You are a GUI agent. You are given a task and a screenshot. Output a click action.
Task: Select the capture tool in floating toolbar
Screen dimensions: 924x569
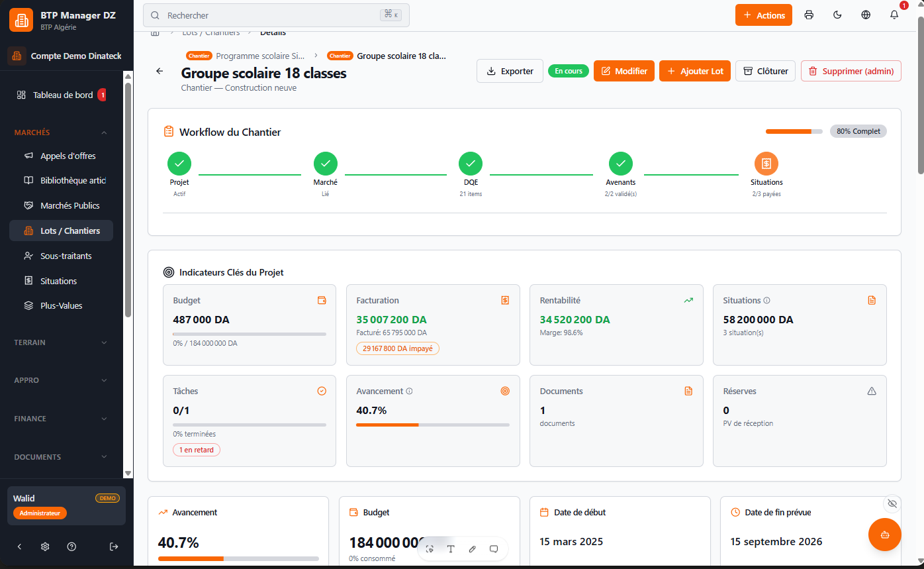[430, 548]
